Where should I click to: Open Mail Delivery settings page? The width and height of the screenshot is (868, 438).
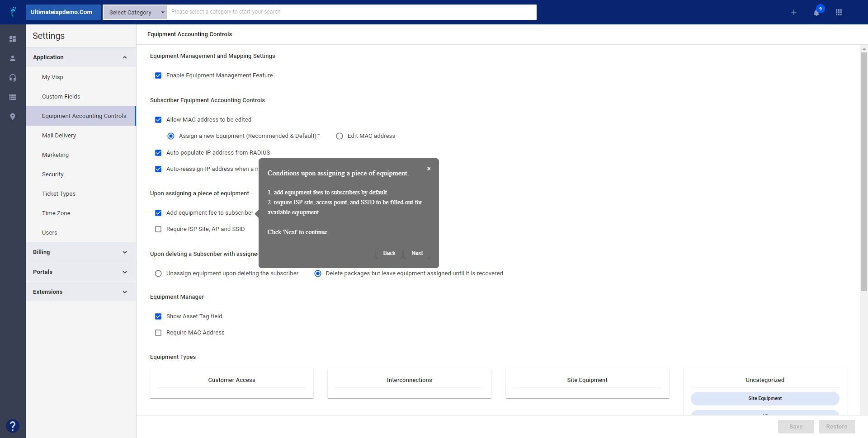(x=80, y=136)
